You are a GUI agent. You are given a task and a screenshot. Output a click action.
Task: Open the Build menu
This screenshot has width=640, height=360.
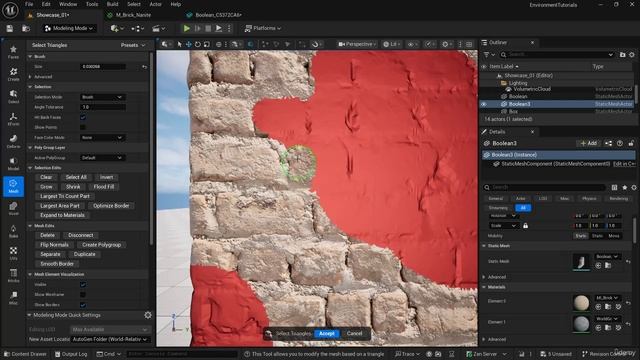(112, 4)
